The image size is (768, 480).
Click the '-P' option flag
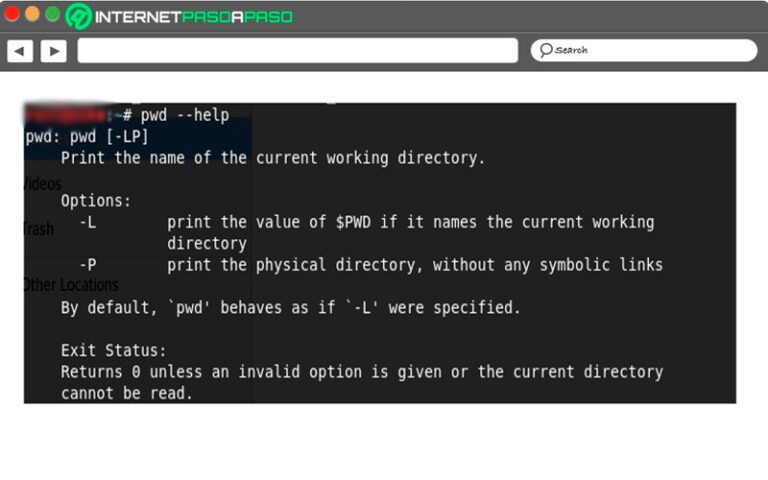click(88, 265)
